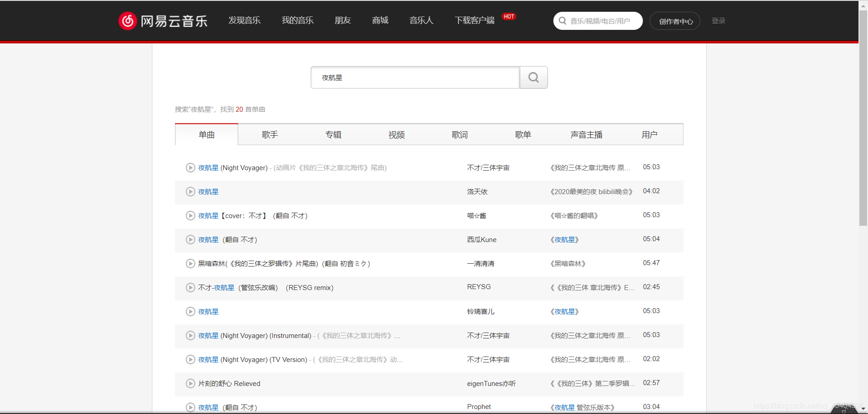This screenshot has width=868, height=414.
Task: Open album 《夜航星 管弦乐版本》
Action: point(582,408)
